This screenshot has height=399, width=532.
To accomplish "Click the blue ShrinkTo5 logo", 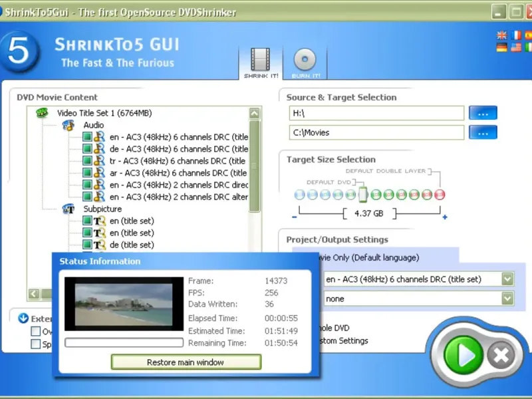I will (19, 52).
